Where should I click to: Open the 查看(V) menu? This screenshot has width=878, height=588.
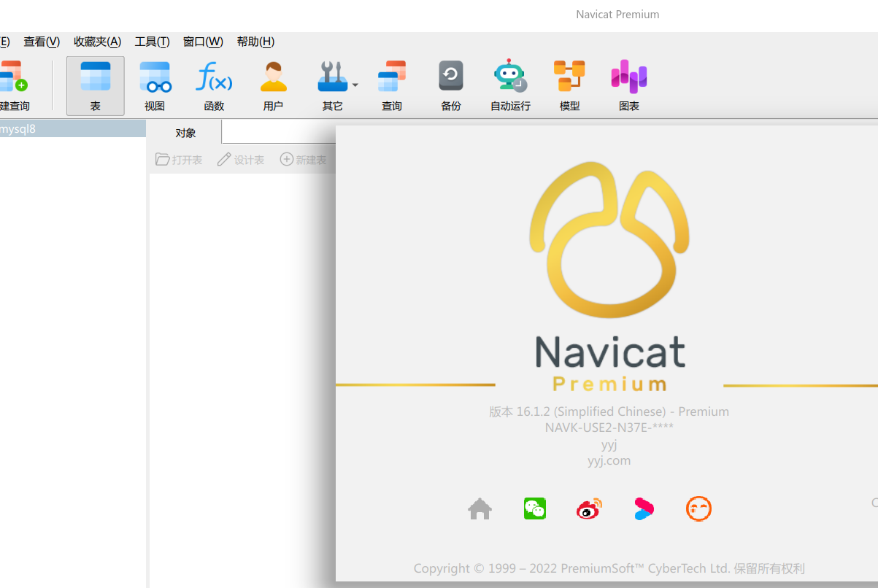(42, 42)
